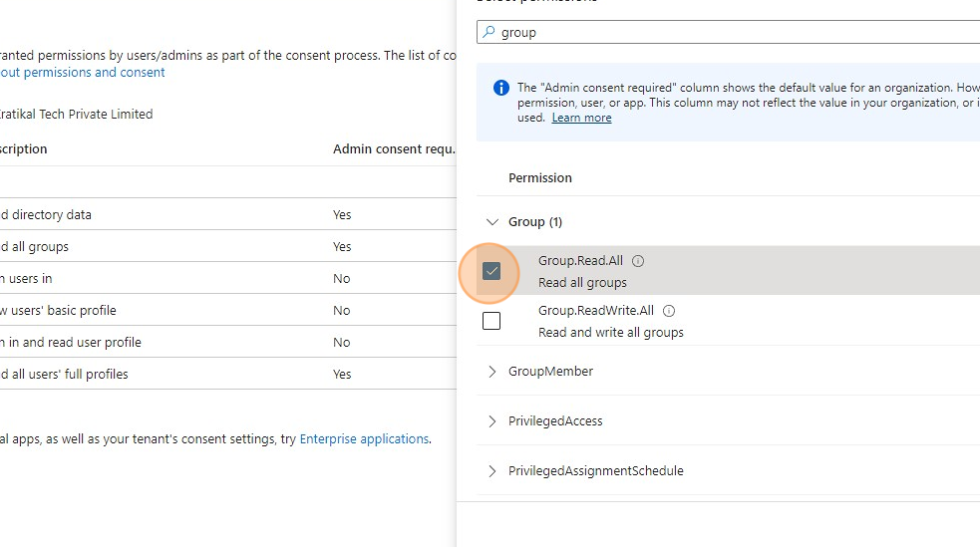Select the 'all users' full profiles' table row

click(199, 375)
